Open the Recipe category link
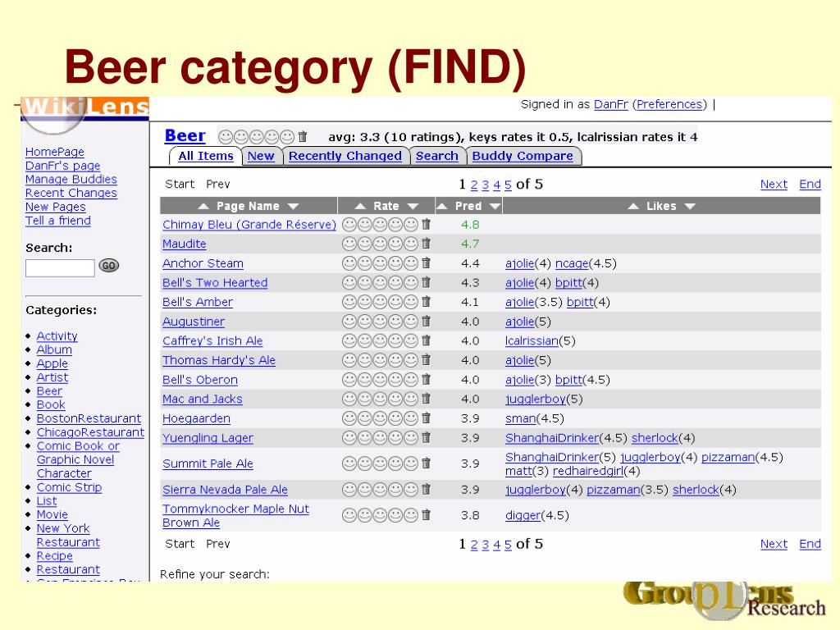 click(55, 556)
